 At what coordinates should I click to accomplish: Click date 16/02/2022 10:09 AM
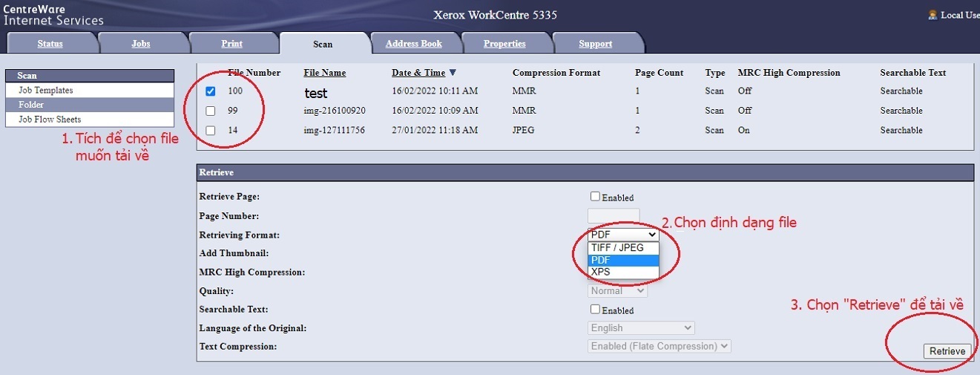[435, 111]
